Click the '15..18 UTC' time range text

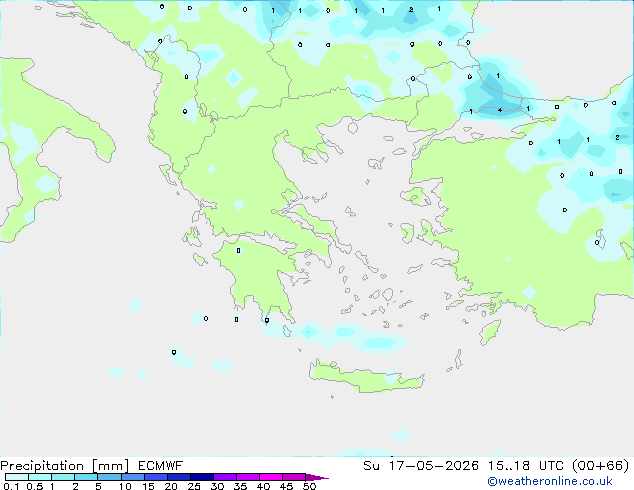(526, 466)
